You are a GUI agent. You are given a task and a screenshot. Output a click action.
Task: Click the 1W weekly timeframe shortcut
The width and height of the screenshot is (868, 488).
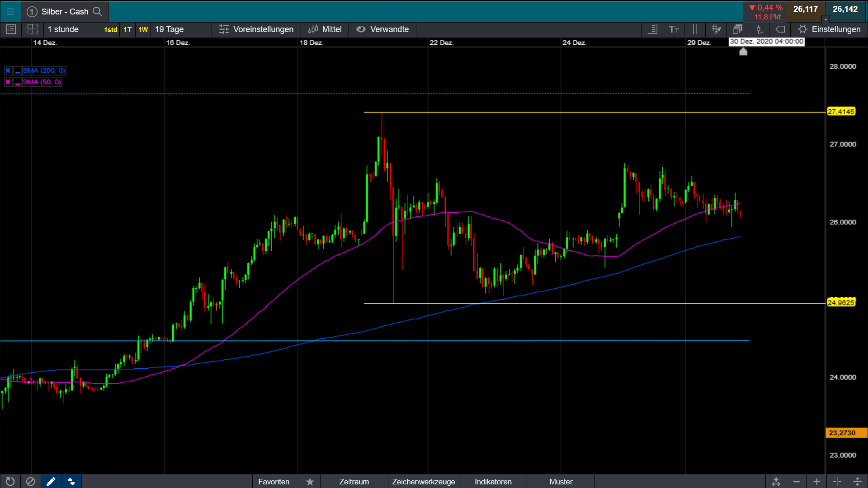(x=143, y=29)
